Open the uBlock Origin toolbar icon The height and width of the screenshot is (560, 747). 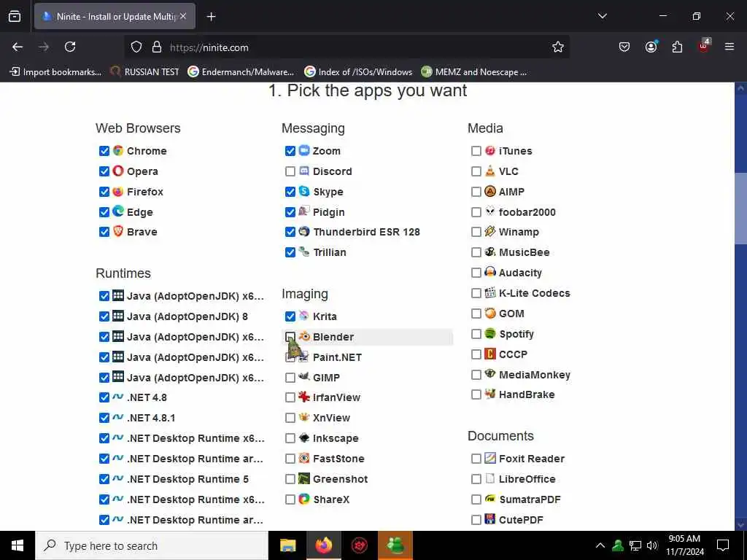[704, 46]
